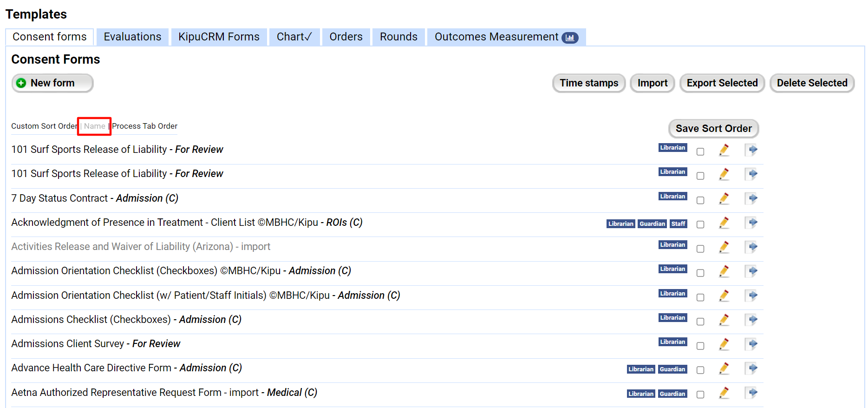Click pencil edit icon for 7 Day Status Contract
868x408 pixels.
point(724,199)
